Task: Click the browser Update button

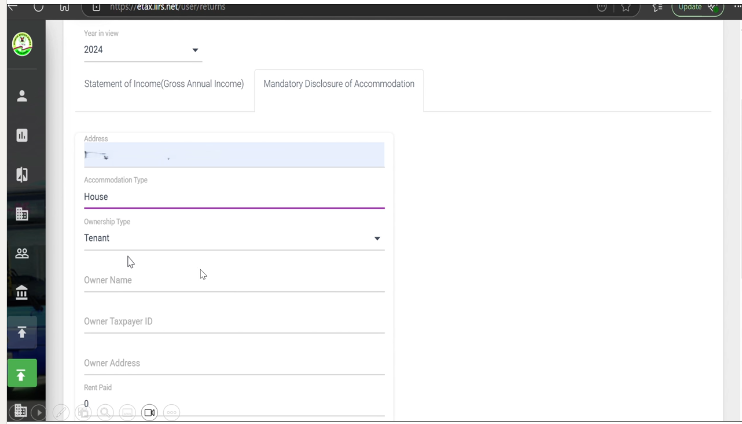Action: pyautogui.click(x=697, y=7)
